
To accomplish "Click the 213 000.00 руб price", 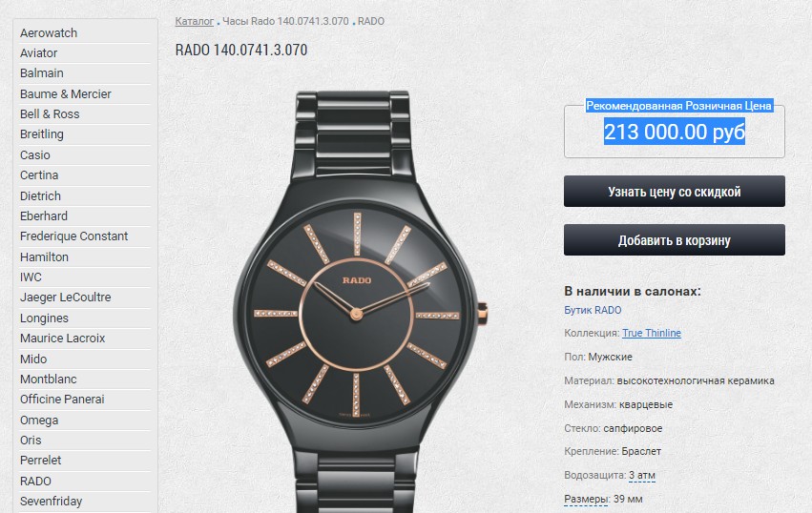I will pyautogui.click(x=675, y=132).
